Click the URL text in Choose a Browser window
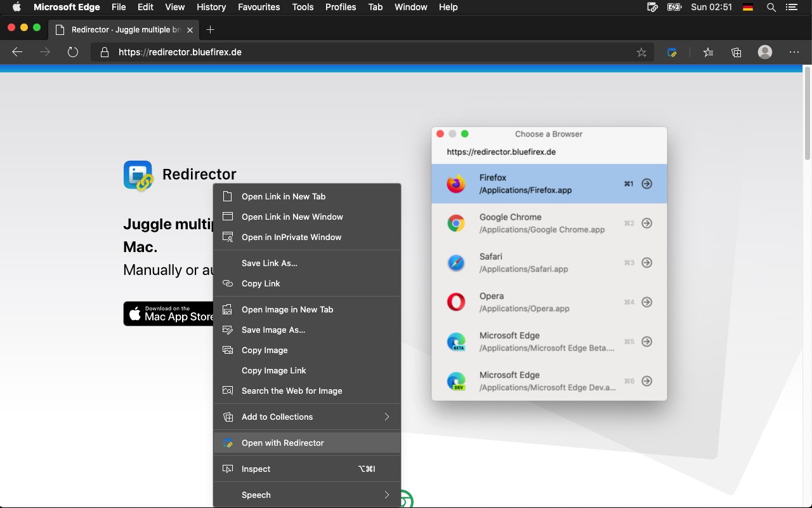The width and height of the screenshot is (812, 508). [501, 152]
